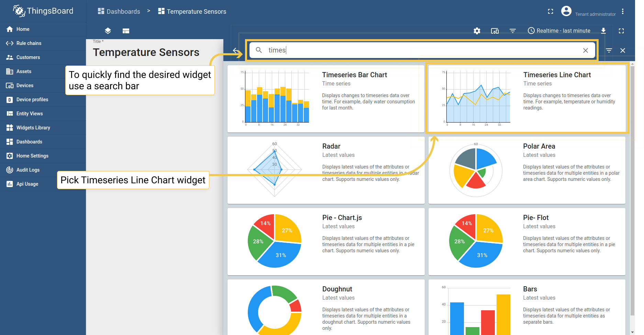Open widget type filter icon
The width and height of the screenshot is (644, 335).
click(609, 50)
